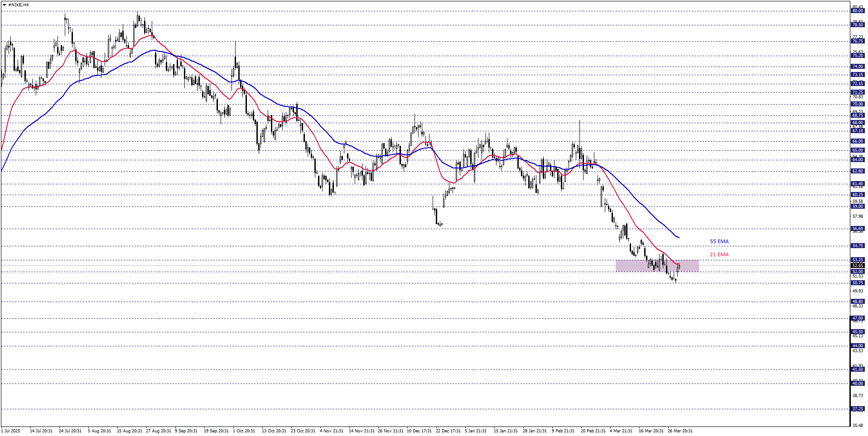Screen dimensions: 868x436
Task: Click the end of the blue 55 EMA line
Action: [679, 238]
